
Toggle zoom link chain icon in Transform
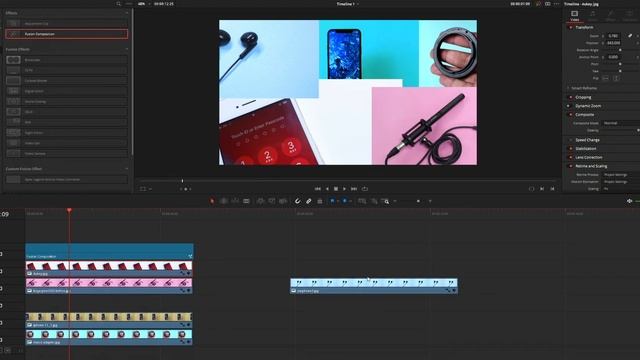(630, 36)
